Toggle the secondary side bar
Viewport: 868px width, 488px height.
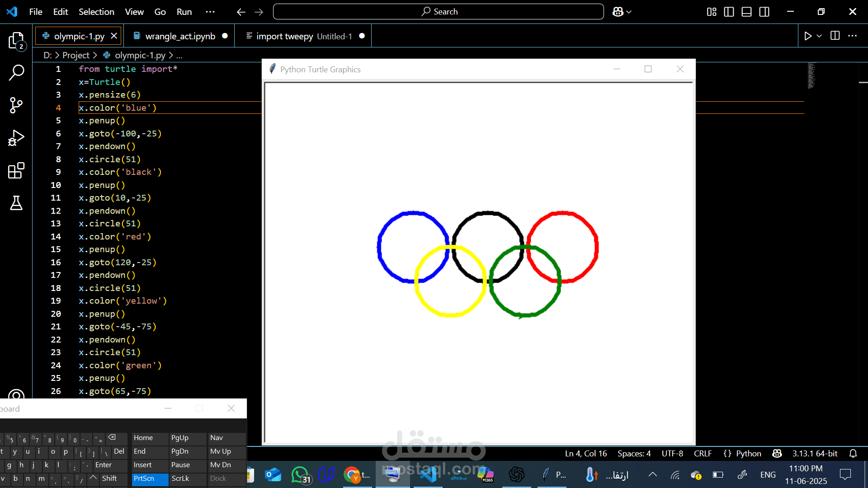pyautogui.click(x=764, y=12)
